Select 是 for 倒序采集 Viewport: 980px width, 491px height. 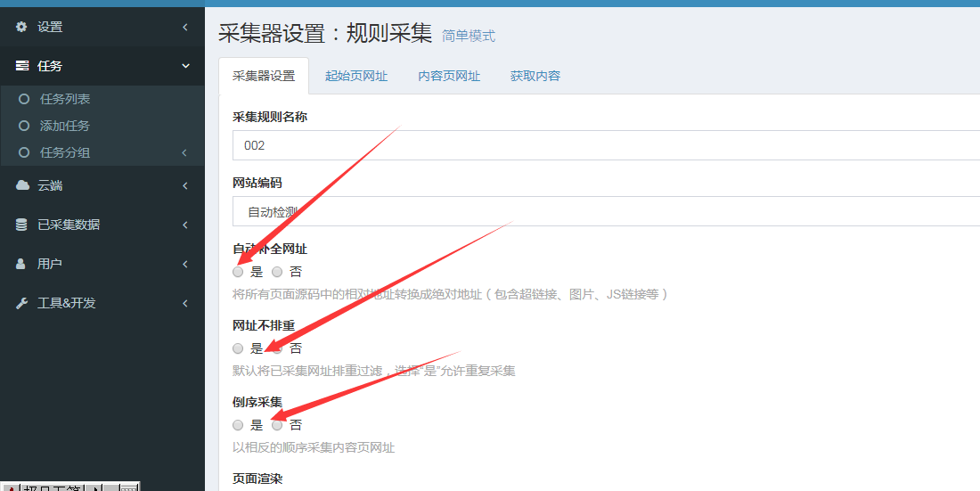coord(238,425)
